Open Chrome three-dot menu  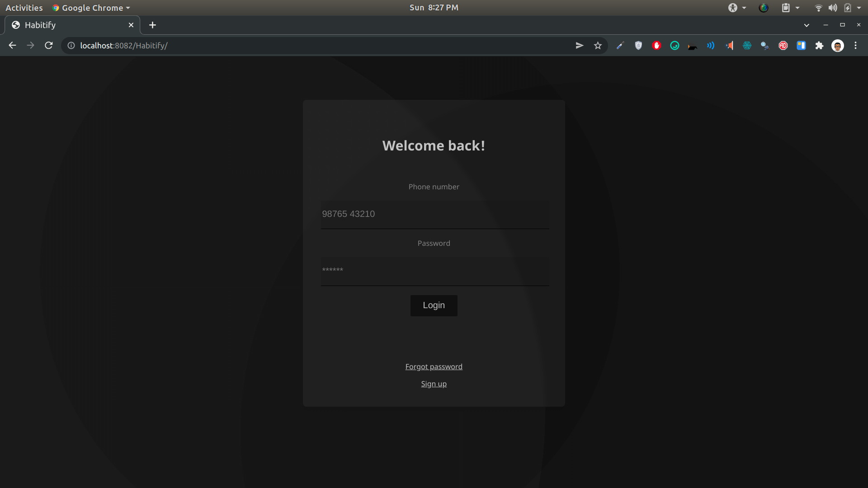pyautogui.click(x=855, y=46)
